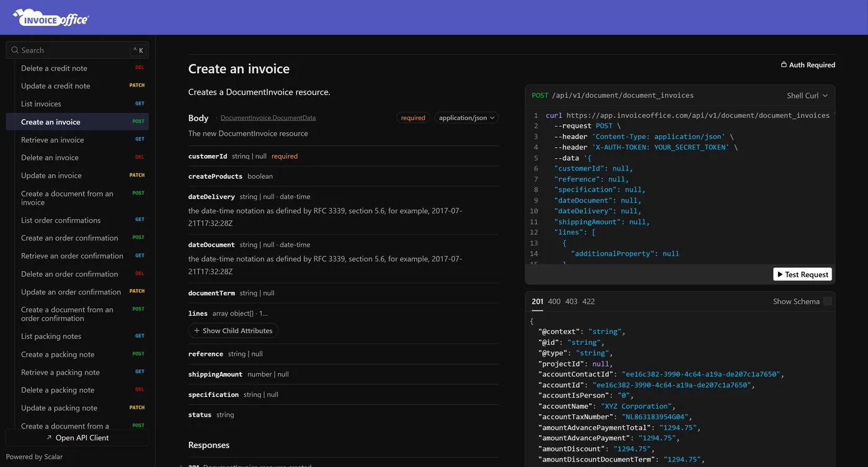
Task: Select Retrieve a packing note in sidebar
Action: (77, 372)
